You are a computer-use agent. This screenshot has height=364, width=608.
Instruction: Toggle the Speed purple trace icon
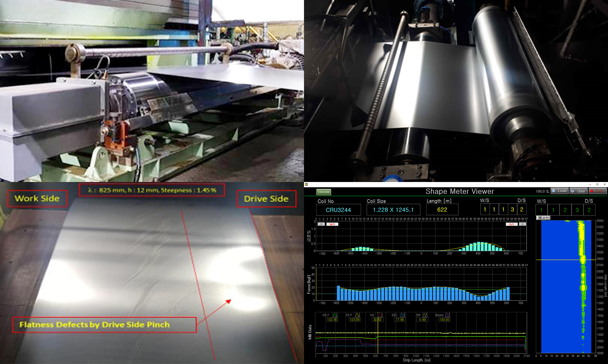(x=448, y=315)
